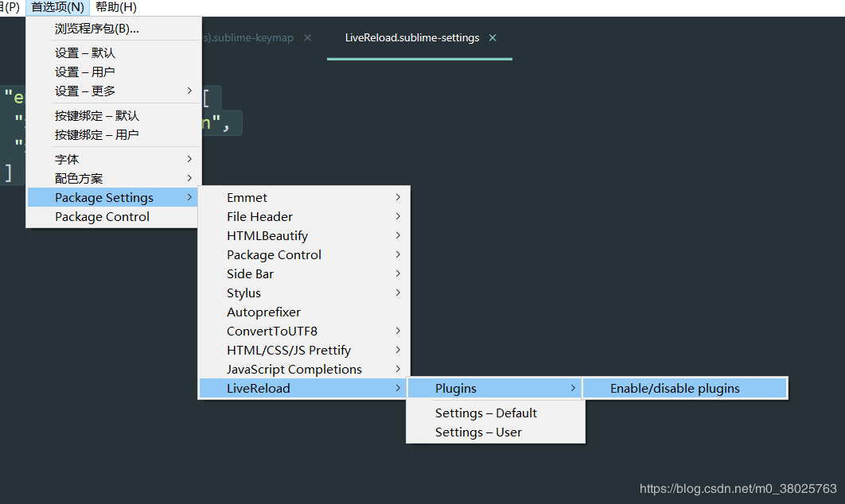Click chevron beside HTMLBeautify

[398, 235]
